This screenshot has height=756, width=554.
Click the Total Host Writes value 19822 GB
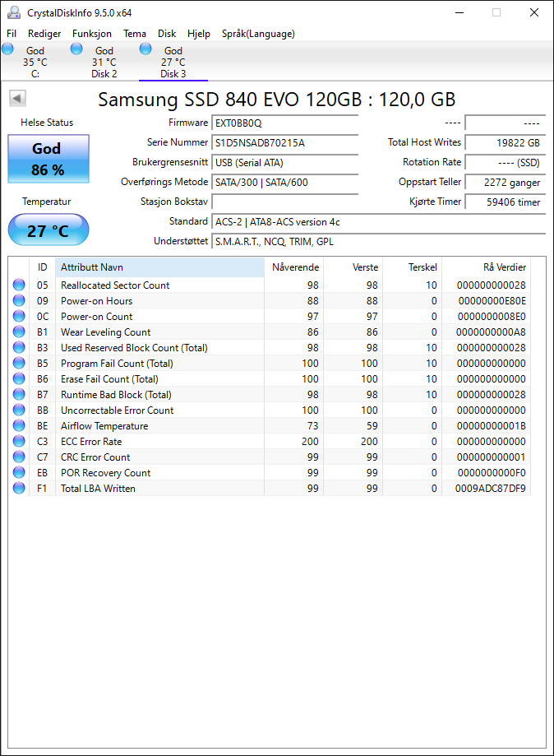tap(506, 142)
